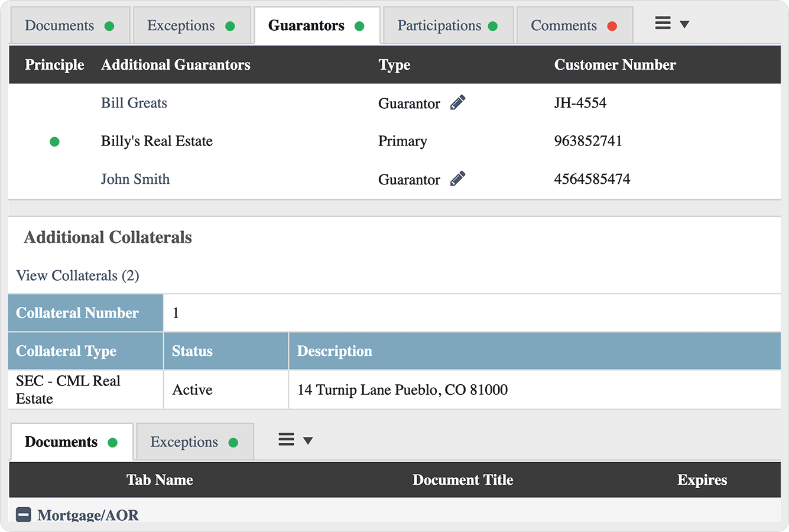789x532 pixels.
Task: Edit Bill Greats guarantor type pencil icon
Action: [457, 103]
